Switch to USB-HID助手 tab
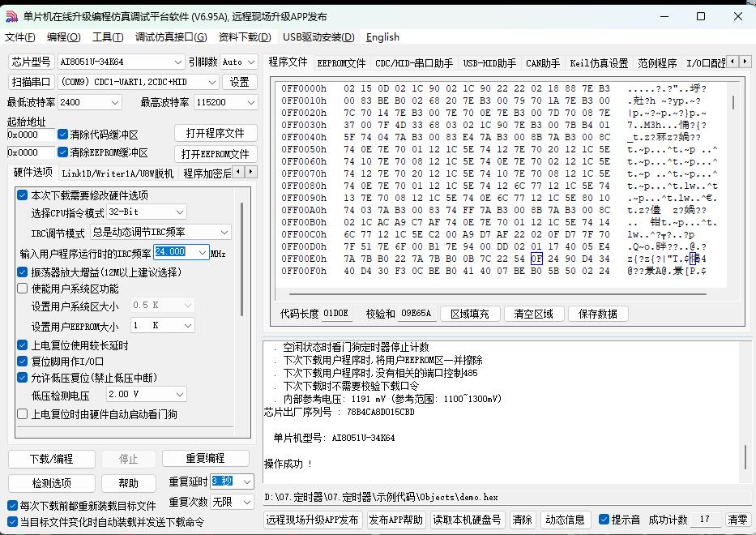This screenshot has width=756, height=535. [489, 63]
